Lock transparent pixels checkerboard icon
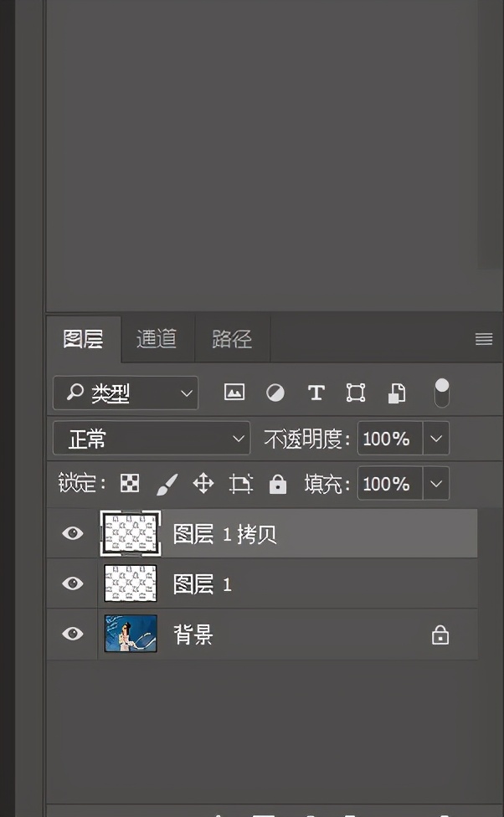This screenshot has width=504, height=817. (x=129, y=484)
